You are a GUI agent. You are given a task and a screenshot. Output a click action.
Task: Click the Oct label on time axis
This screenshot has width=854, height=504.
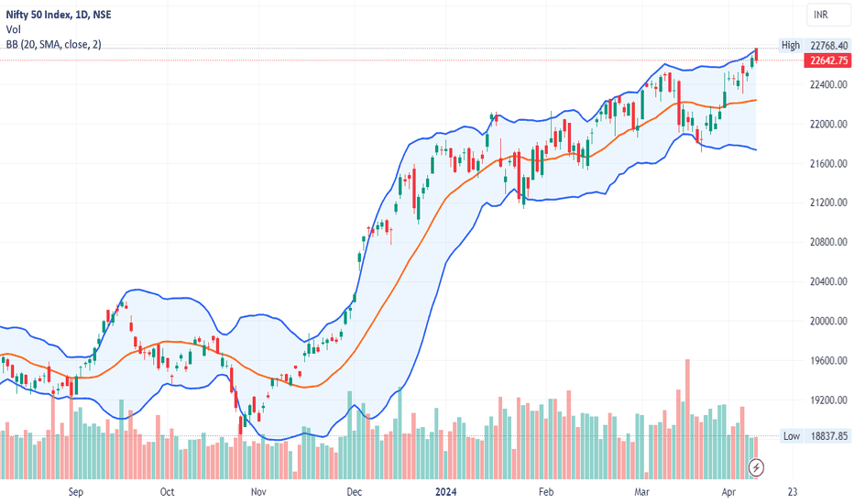click(167, 491)
